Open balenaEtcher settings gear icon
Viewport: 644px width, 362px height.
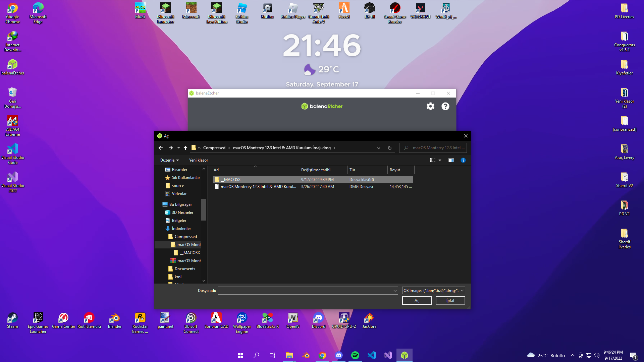430,106
